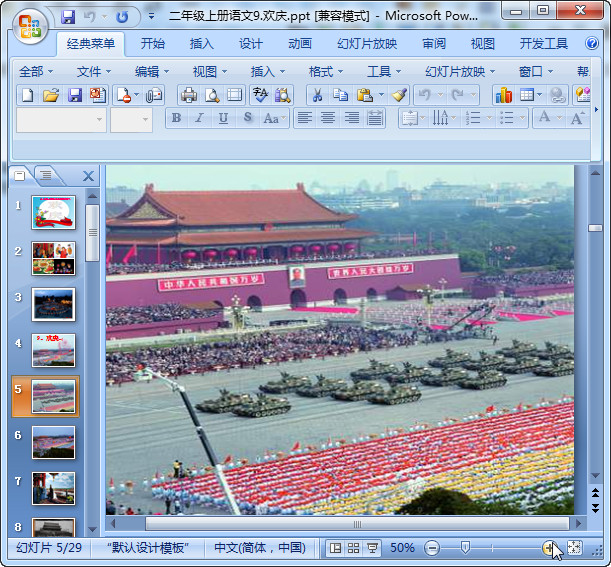Click Next Slide double-arrow button
This screenshot has height=567, width=611.
pos(595,508)
